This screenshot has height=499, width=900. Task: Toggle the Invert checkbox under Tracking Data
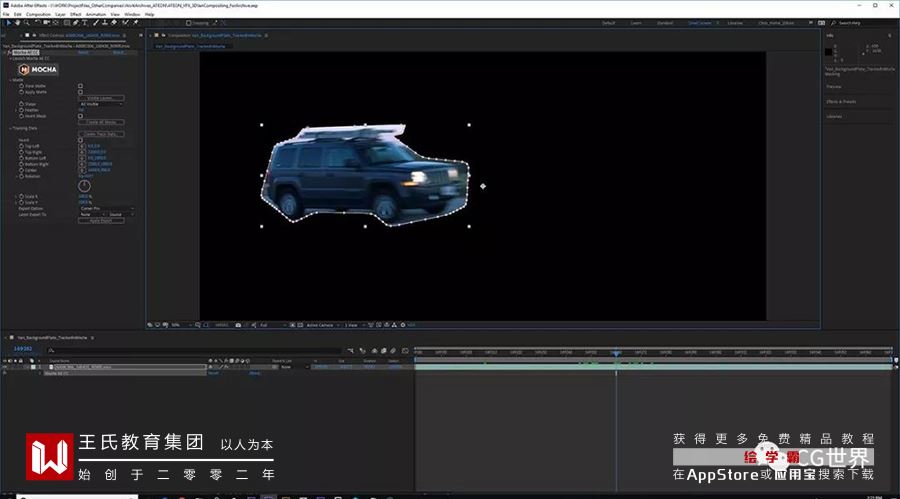pyautogui.click(x=80, y=140)
